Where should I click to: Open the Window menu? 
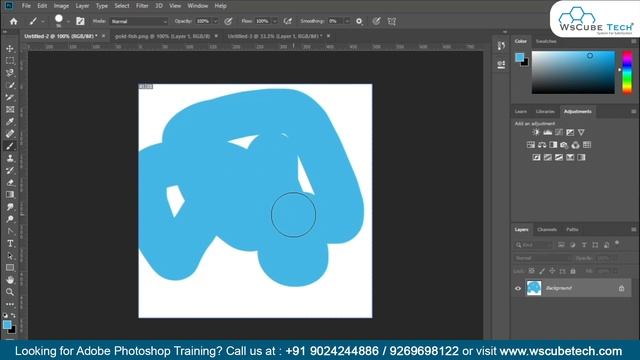pos(198,6)
